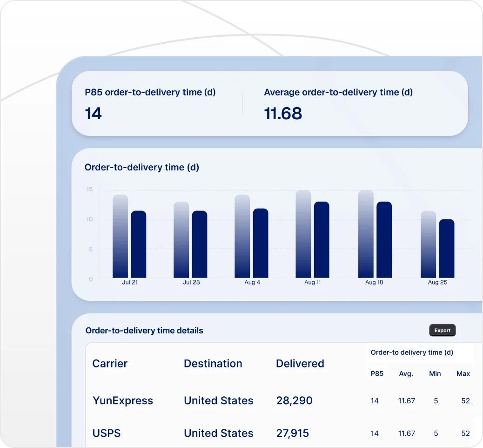The width and height of the screenshot is (483, 448).
Task: Click the P85 order-to-delivery time (d) label
Action: 150,92
